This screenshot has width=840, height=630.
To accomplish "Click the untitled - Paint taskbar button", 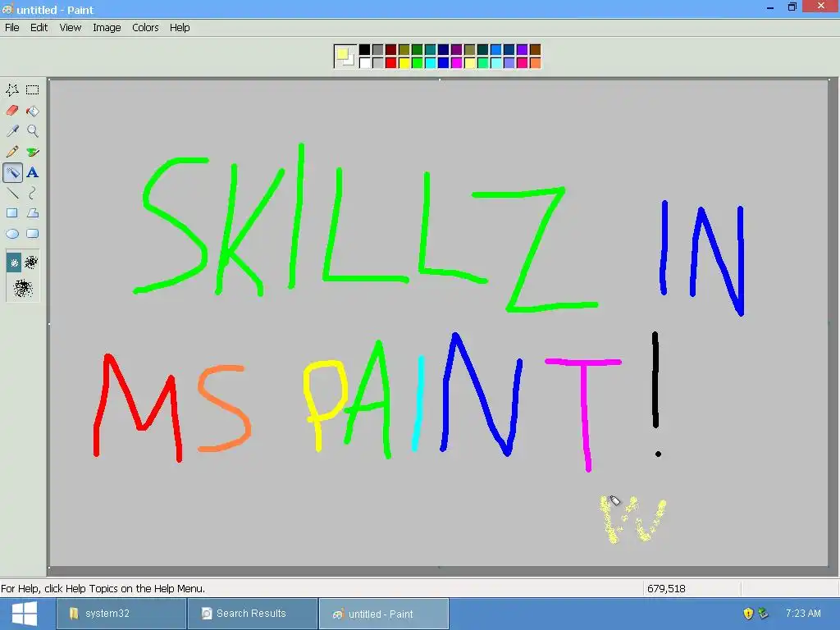I will tap(384, 614).
